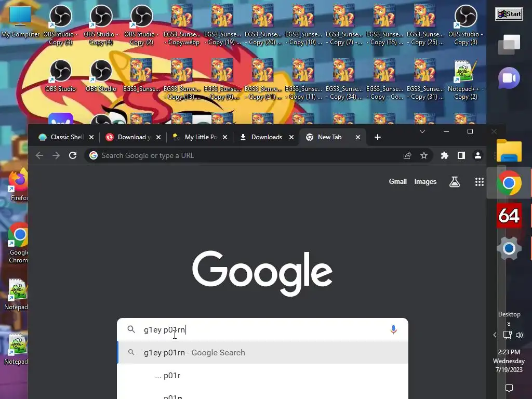
Task: Open Chrome Extensions puzzle icon
Action: pos(445,155)
